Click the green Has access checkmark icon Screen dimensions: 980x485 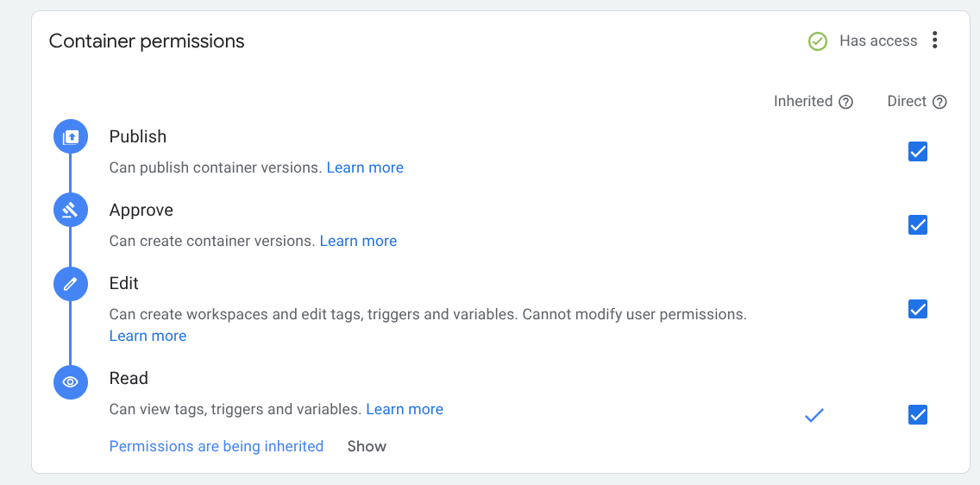pos(818,41)
